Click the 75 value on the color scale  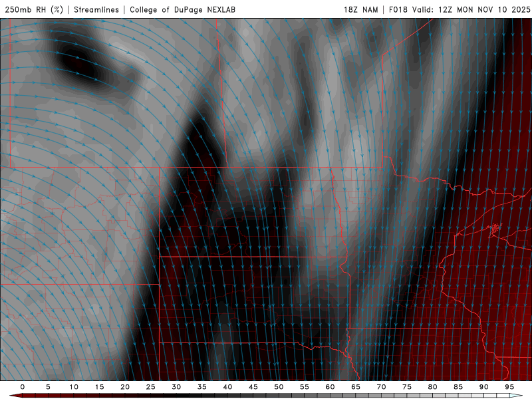pos(407,387)
